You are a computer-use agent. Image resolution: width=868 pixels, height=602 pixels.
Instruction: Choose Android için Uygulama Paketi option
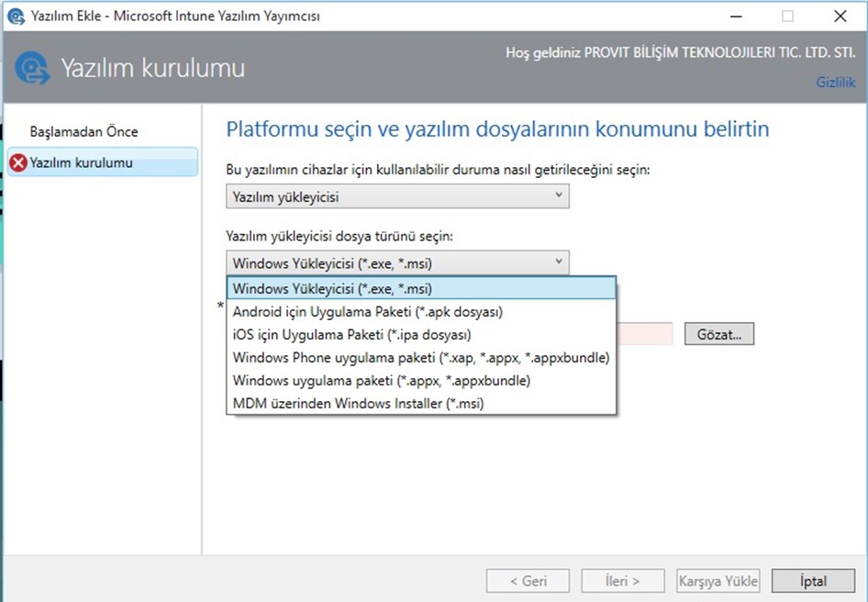click(x=421, y=312)
